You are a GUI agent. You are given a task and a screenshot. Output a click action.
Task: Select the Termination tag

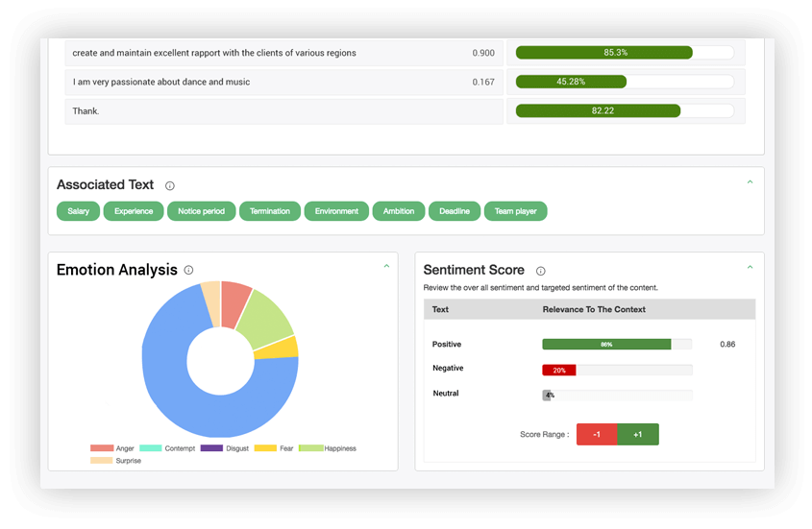pyautogui.click(x=270, y=211)
